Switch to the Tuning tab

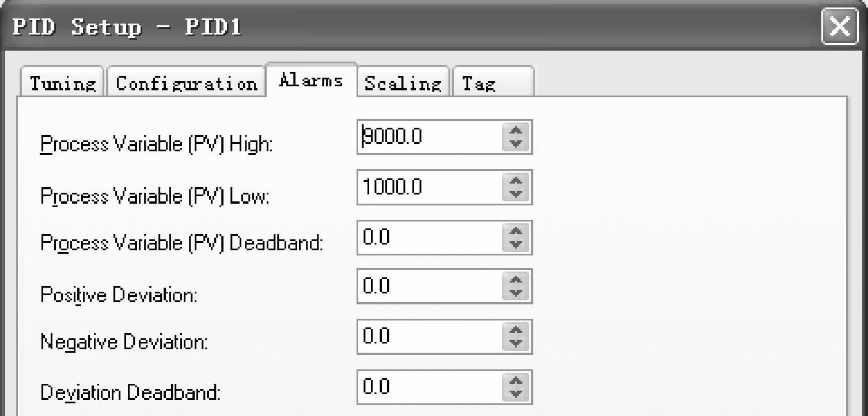[63, 83]
